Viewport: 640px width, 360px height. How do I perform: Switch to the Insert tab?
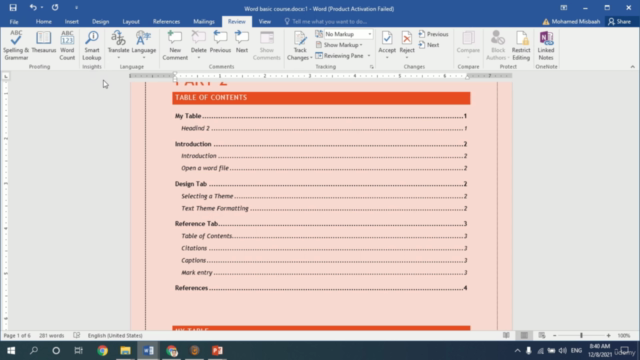(71, 22)
